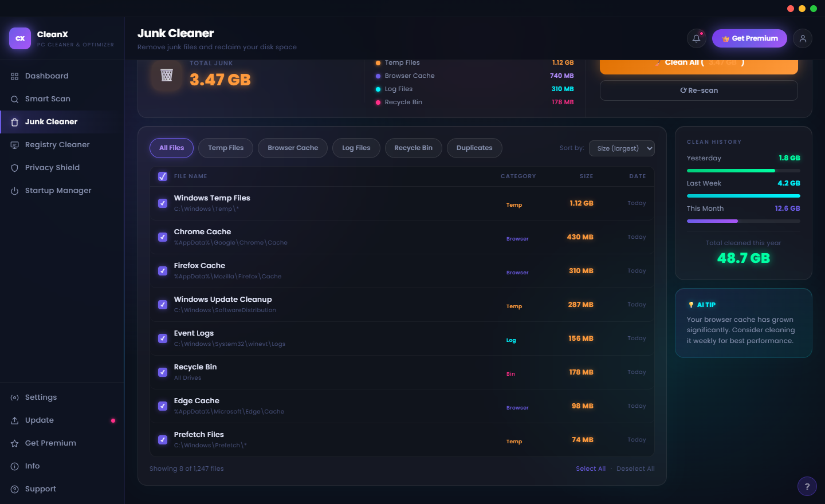Open Settings in the sidebar
The image size is (825, 504).
[62, 397]
